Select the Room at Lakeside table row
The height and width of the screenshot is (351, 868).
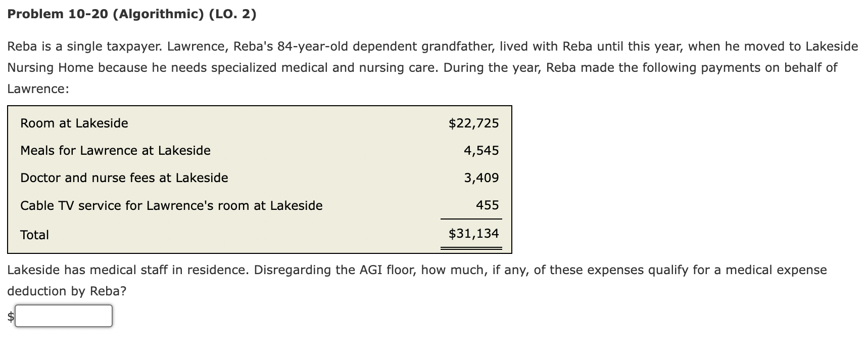[74, 123]
